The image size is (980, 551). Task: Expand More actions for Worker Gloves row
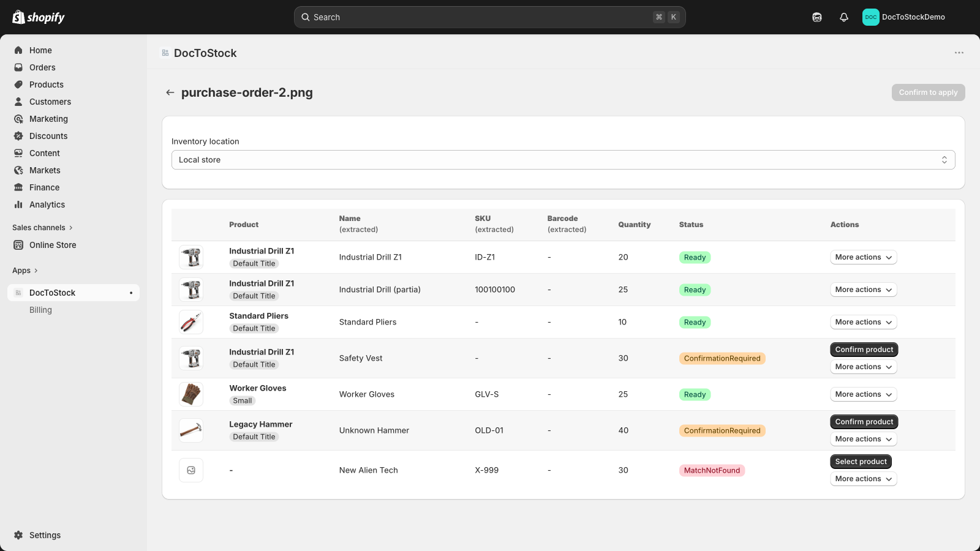pos(864,394)
